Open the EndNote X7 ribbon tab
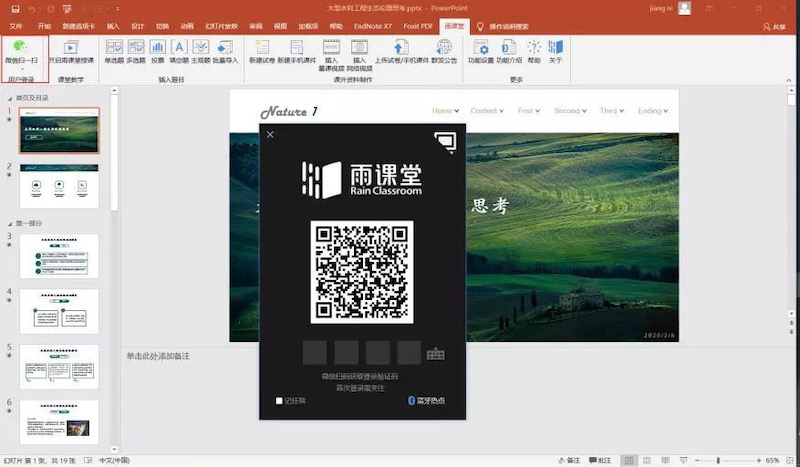Image resolution: width=800 pixels, height=467 pixels. (373, 26)
